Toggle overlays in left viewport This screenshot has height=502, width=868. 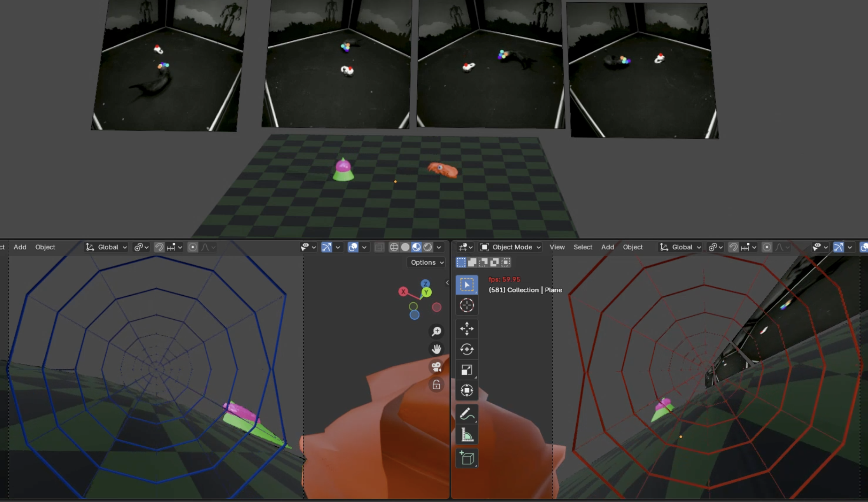(353, 247)
